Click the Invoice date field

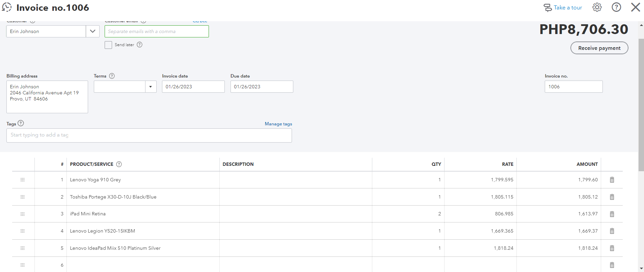point(193,87)
